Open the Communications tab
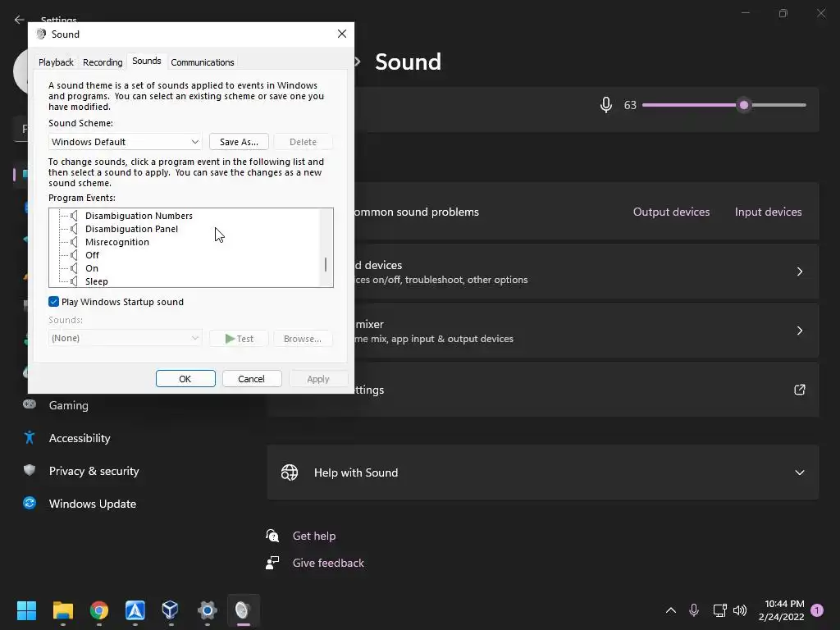 [202, 62]
